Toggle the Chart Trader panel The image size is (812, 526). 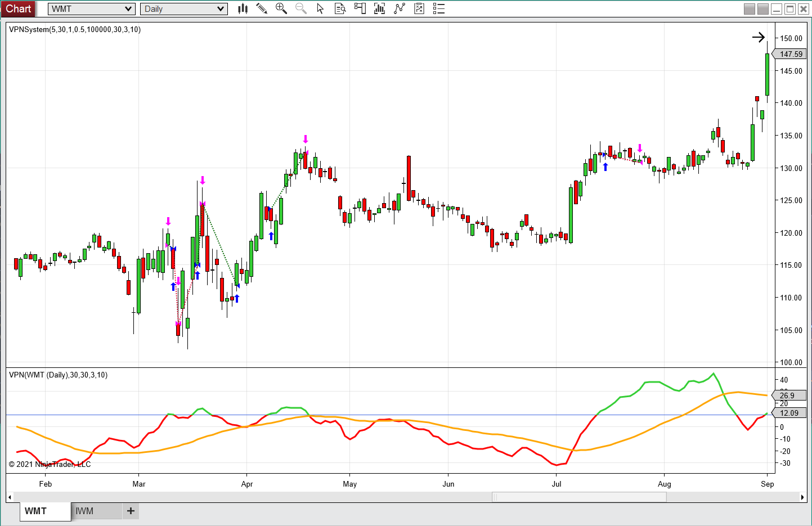click(x=360, y=8)
